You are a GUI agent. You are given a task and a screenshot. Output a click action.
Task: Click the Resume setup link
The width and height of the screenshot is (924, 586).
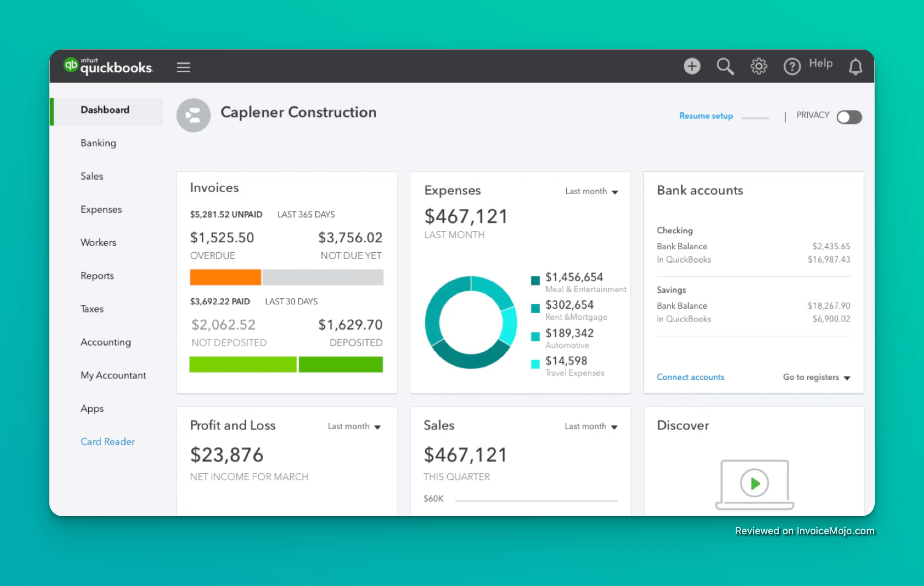pos(706,116)
